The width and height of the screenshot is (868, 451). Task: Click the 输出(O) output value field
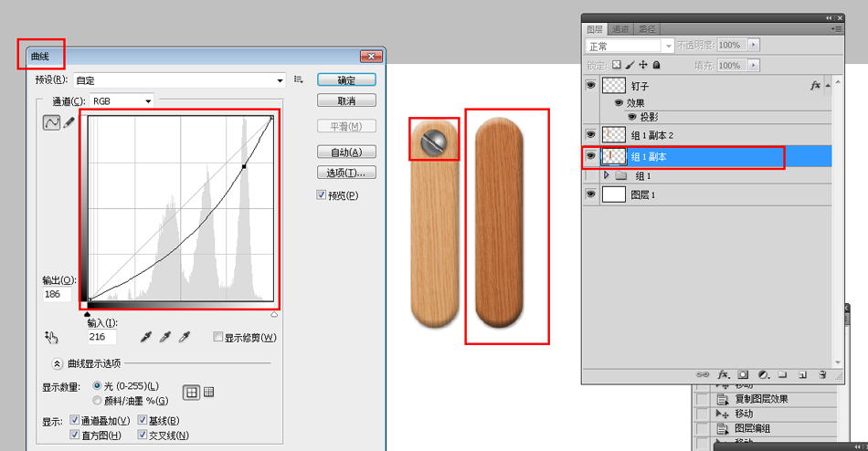(57, 294)
